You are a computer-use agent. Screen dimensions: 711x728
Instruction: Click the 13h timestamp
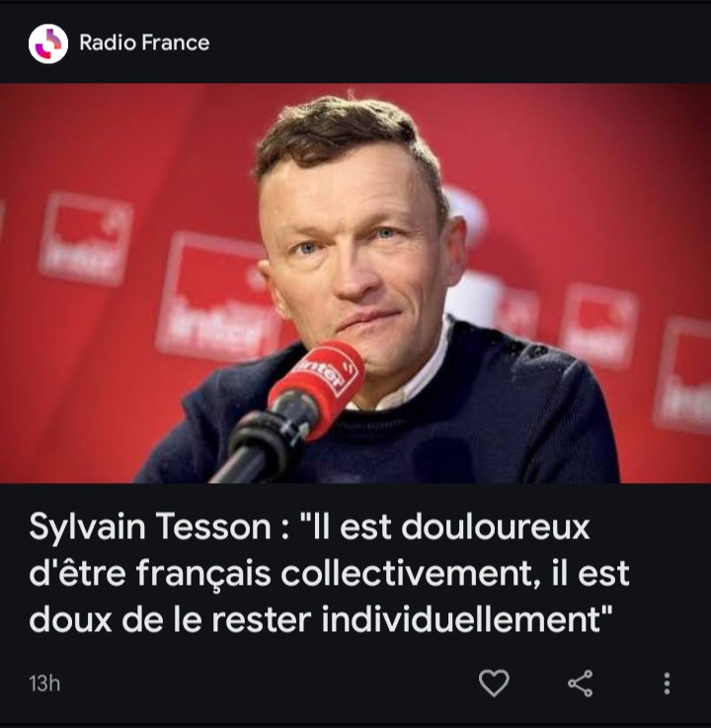tap(44, 684)
